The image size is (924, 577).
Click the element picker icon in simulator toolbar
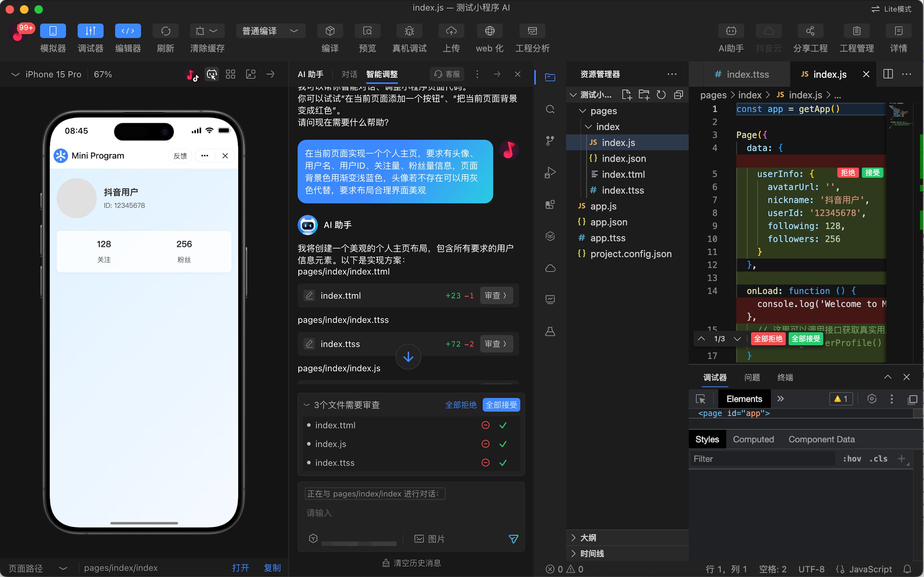(212, 74)
